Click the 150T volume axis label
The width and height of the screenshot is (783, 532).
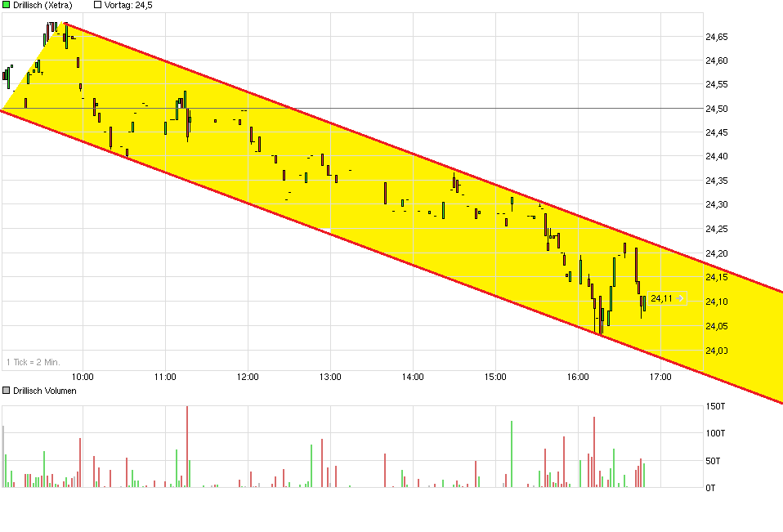715,406
